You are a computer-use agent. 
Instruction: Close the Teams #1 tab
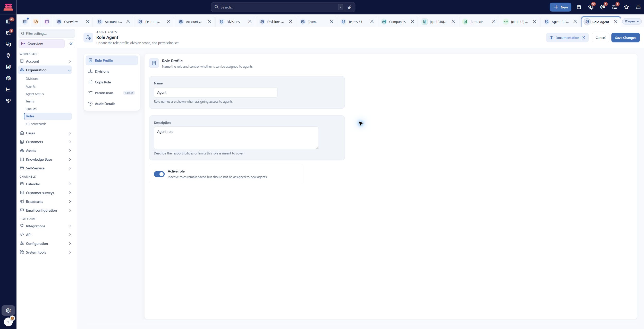click(x=372, y=22)
